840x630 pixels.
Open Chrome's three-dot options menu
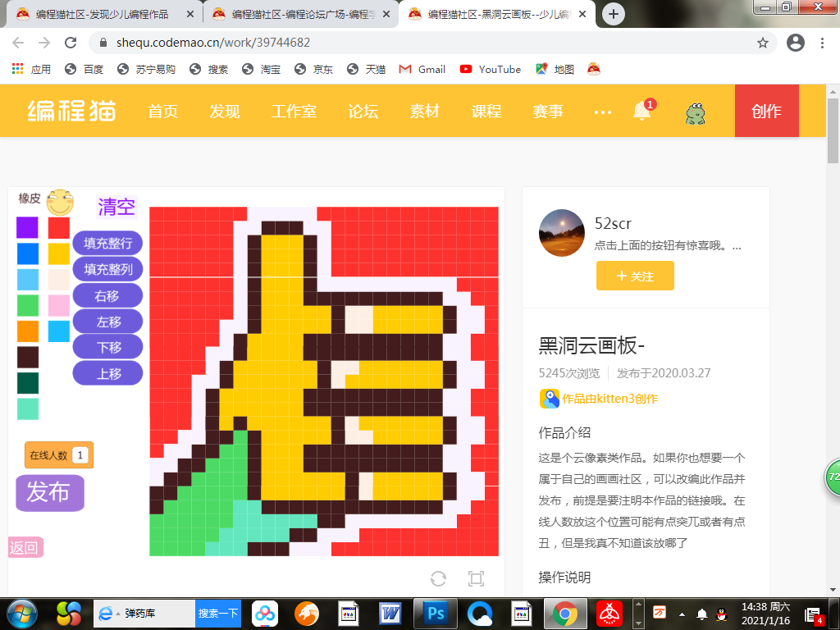822,43
